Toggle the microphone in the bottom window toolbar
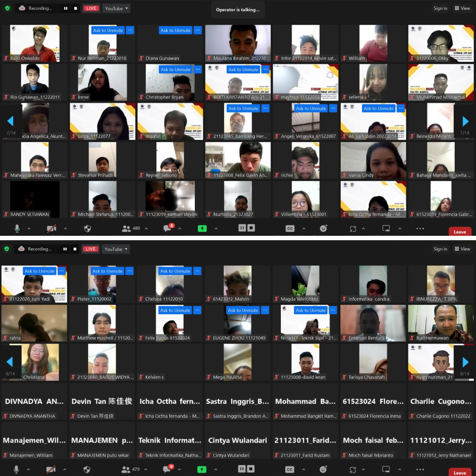Viewport: 476px width, 476px height. click(16, 469)
